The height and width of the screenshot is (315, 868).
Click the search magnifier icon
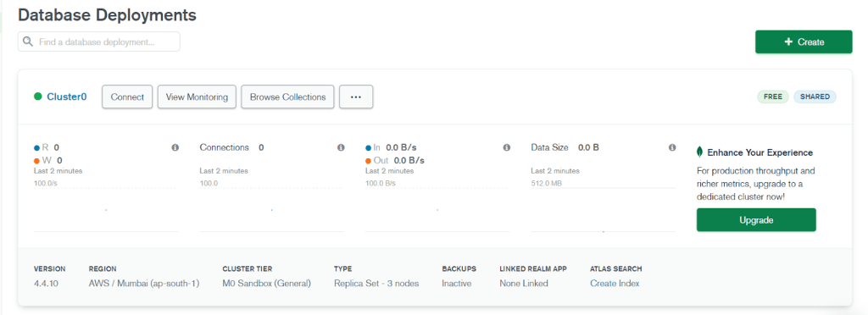click(x=27, y=41)
